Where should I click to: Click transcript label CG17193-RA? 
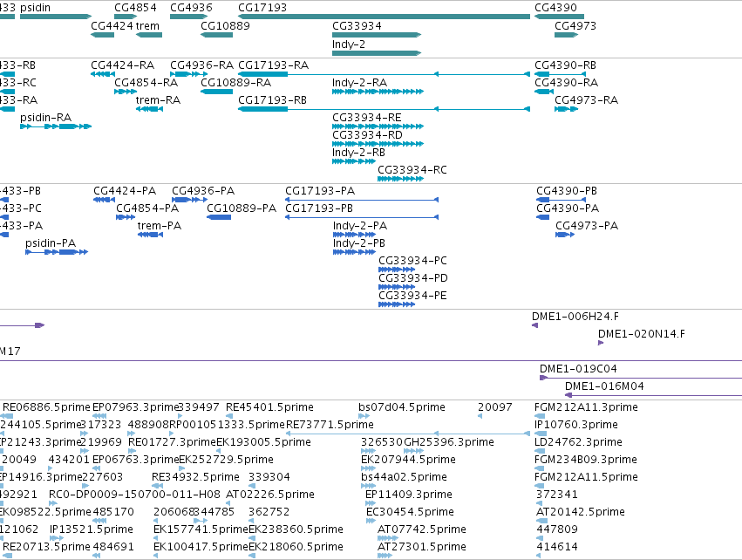click(x=274, y=65)
